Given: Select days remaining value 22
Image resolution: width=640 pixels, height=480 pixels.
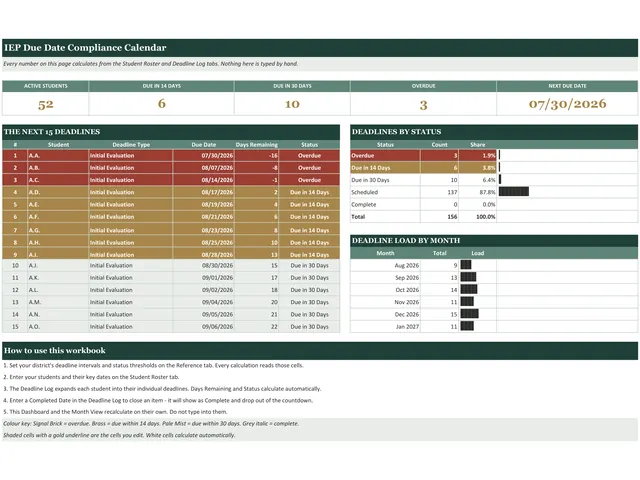Looking at the screenshot, I should [x=257, y=327].
